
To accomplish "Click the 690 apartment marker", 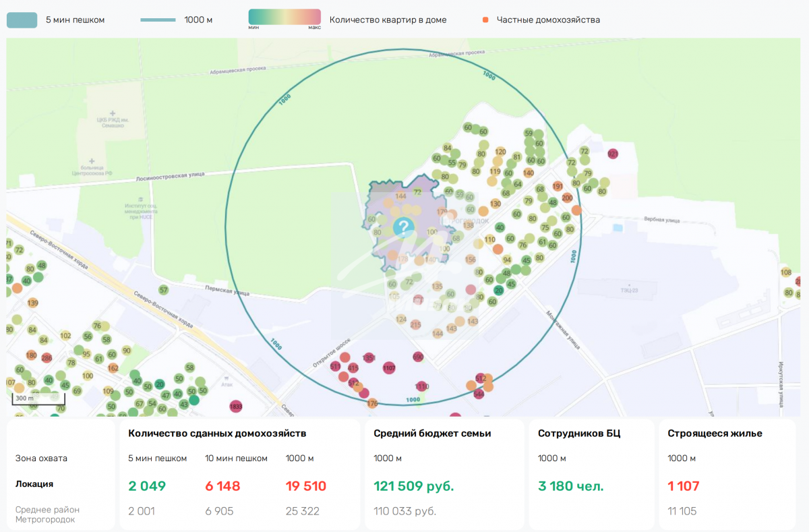I will (x=418, y=357).
